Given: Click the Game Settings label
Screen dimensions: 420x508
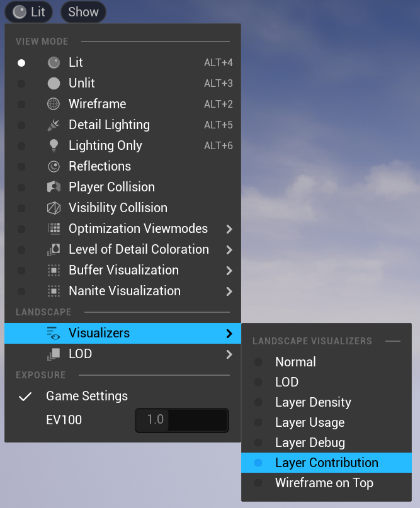Looking at the screenshot, I should click(x=87, y=396).
